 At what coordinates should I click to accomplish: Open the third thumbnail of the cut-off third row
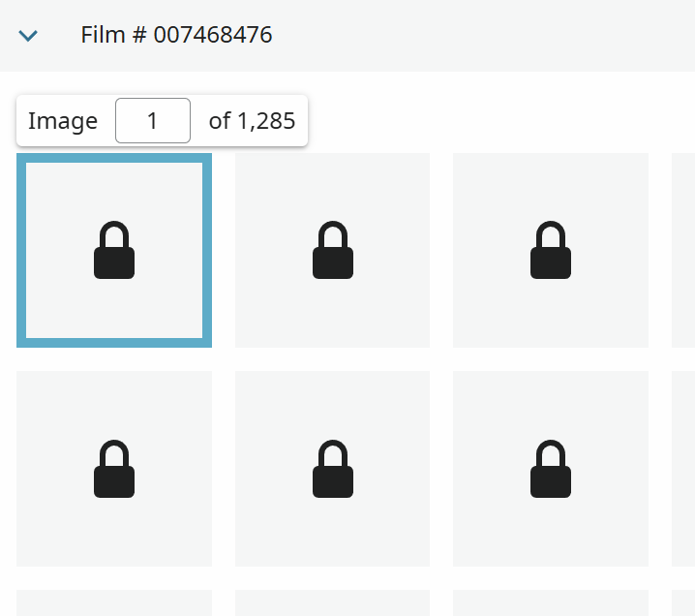(551, 602)
